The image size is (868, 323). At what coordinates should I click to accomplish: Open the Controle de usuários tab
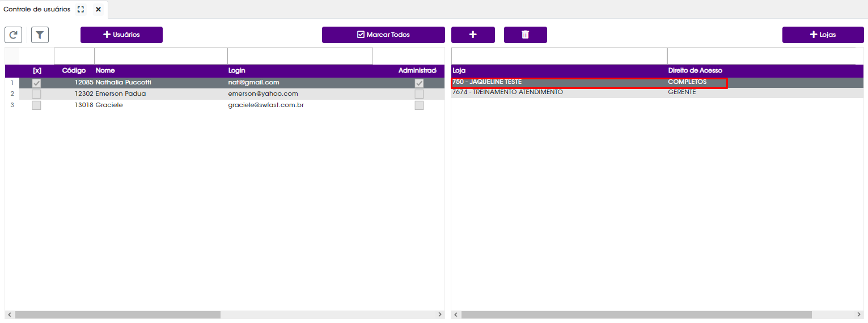(x=37, y=10)
